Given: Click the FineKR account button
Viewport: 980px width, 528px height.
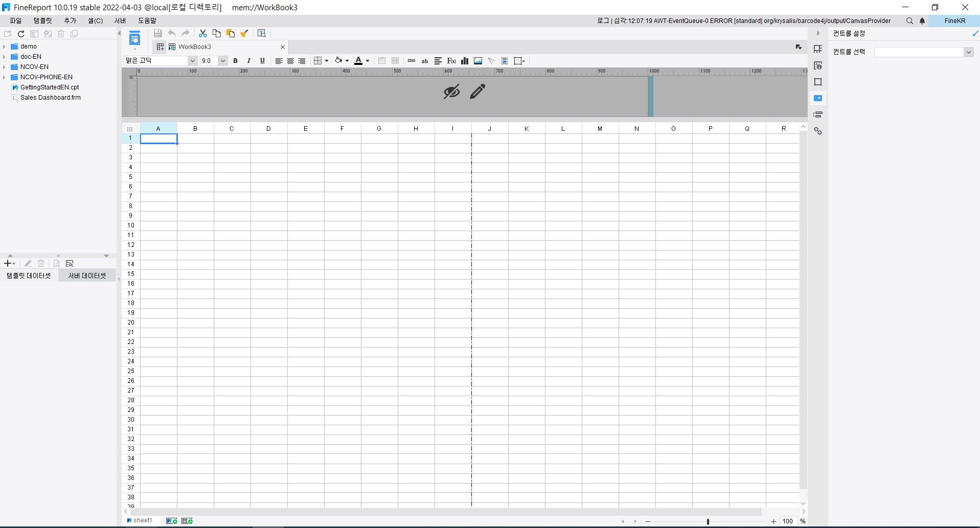Looking at the screenshot, I should (954, 21).
